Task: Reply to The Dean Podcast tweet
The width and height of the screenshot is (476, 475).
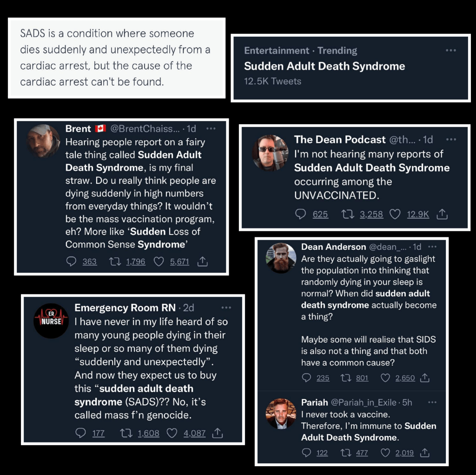Action: point(301,214)
